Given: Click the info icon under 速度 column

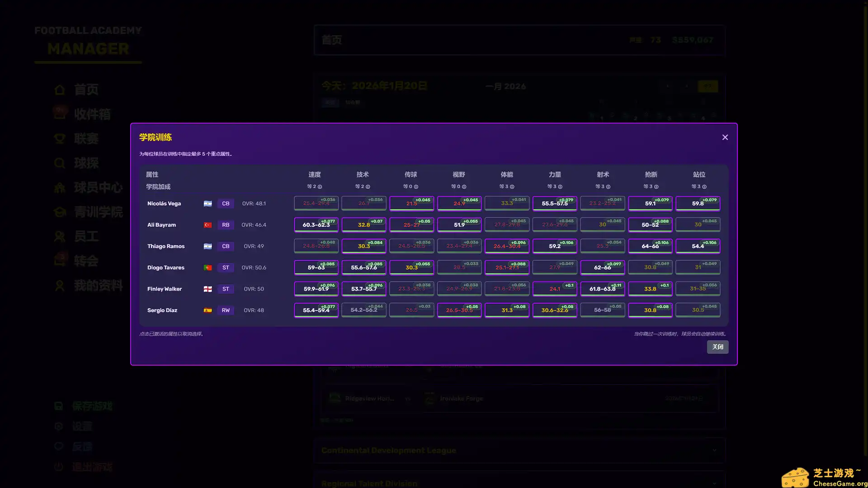Looking at the screenshot, I should 320,187.
